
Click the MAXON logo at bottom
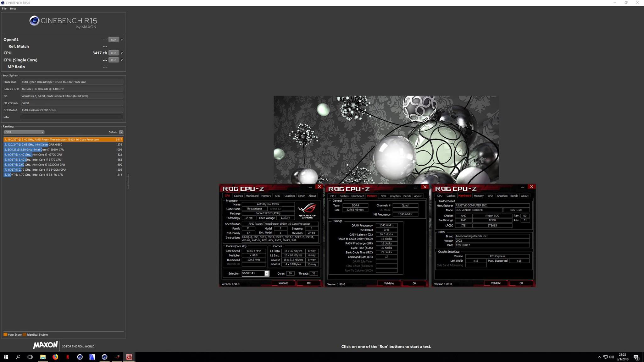pyautogui.click(x=46, y=345)
